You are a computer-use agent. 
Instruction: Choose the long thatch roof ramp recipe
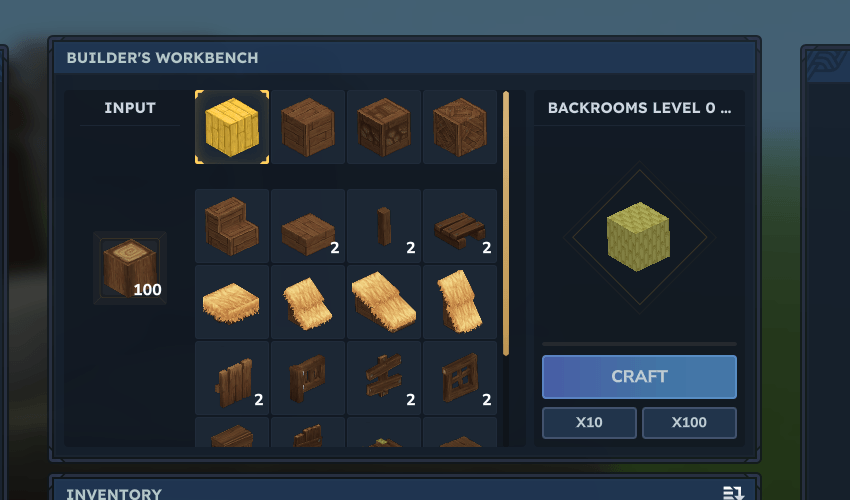coord(384,302)
